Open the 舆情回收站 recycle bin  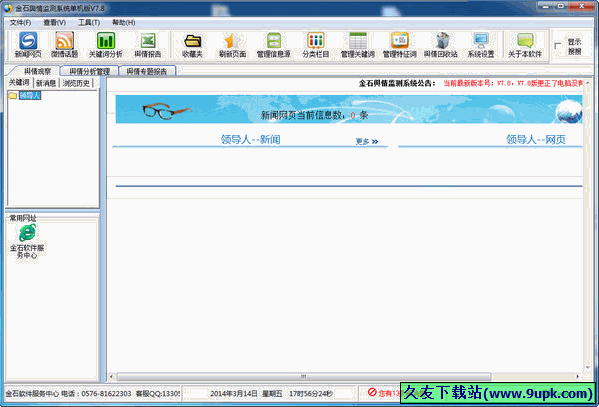pos(441,45)
